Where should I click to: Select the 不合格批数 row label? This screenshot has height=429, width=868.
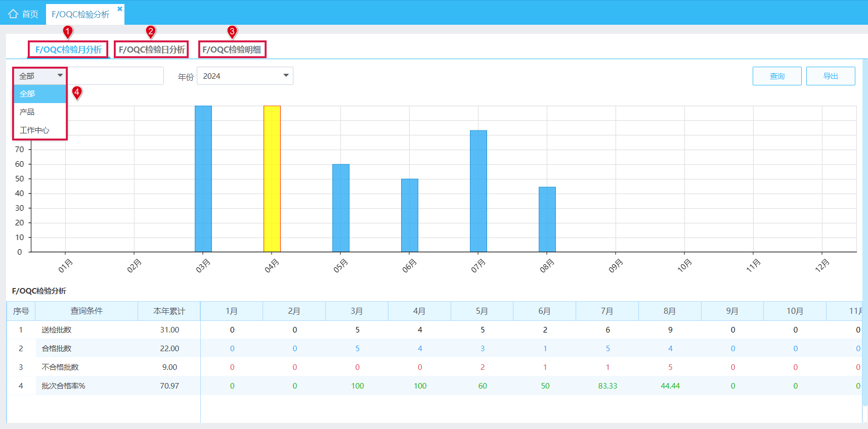(x=60, y=367)
